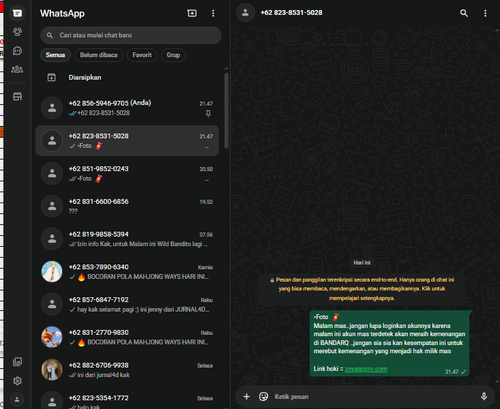This screenshot has height=409, width=500.
Task: Select the Grup filter tab
Action: point(173,55)
